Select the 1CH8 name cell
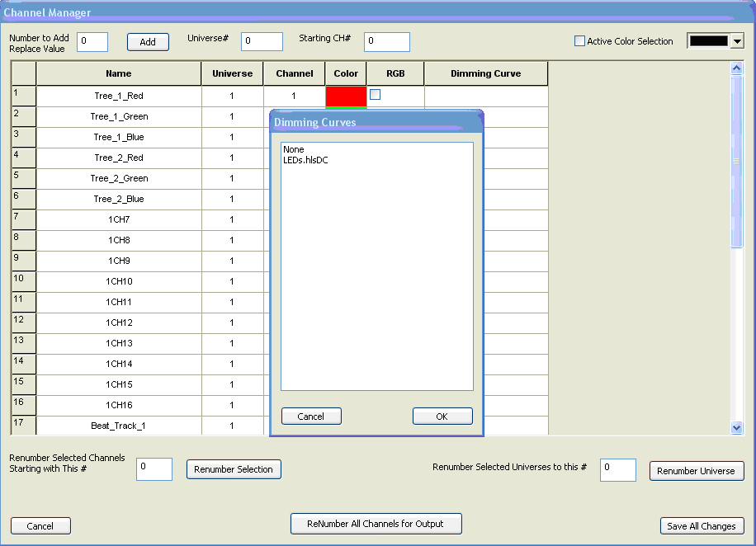Viewport: 756px width, 546px height. point(119,241)
